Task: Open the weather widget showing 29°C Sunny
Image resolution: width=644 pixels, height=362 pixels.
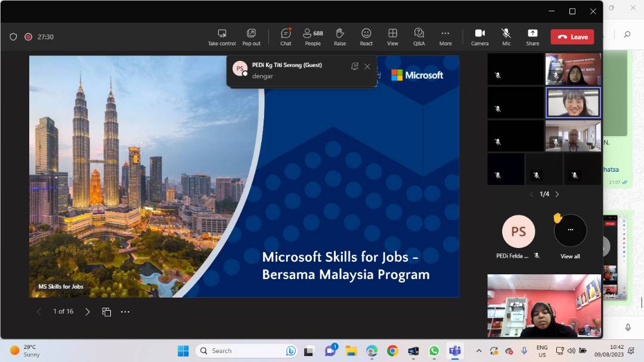Action: [26, 351]
